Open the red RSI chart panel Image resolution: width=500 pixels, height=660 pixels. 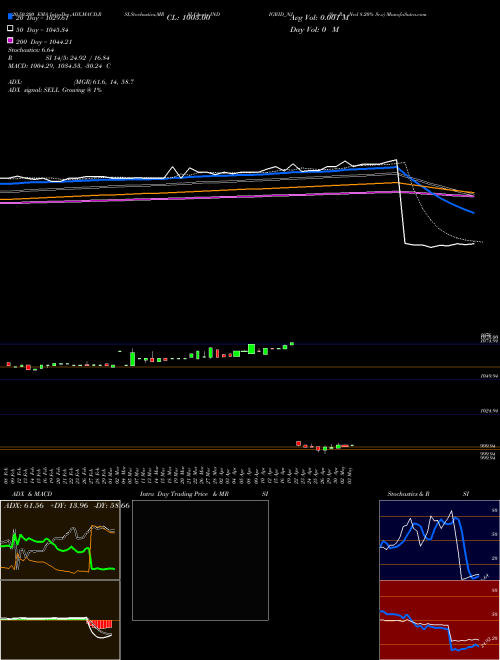(439, 620)
